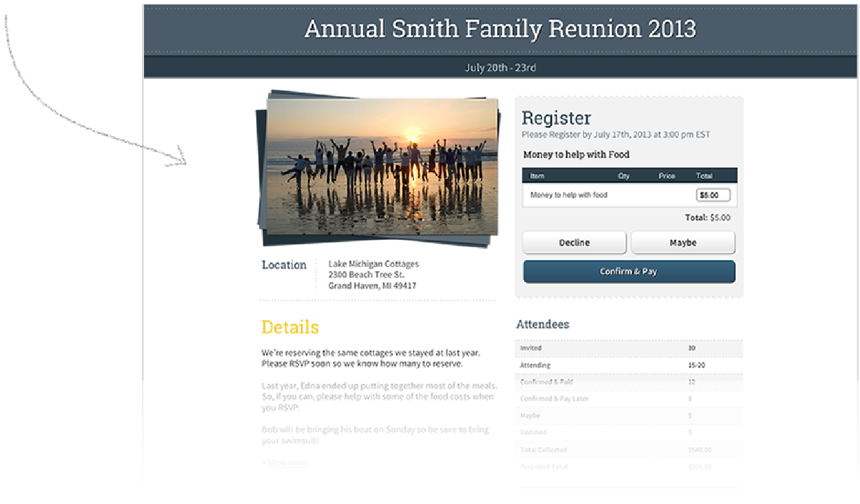Image resolution: width=860 pixels, height=504 pixels.
Task: Click the yellow Details heading
Action: [x=290, y=327]
